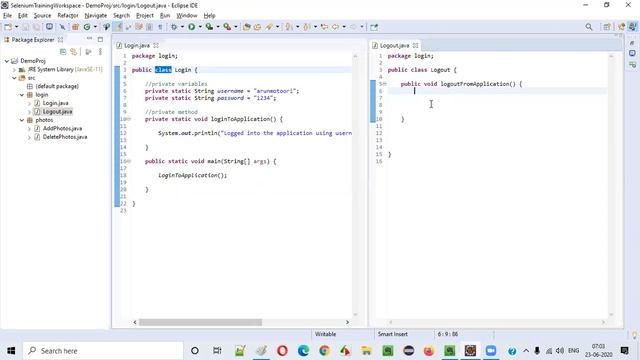The height and width of the screenshot is (360, 640).
Task: Click the New Java Package icon
Action: [x=76, y=27]
